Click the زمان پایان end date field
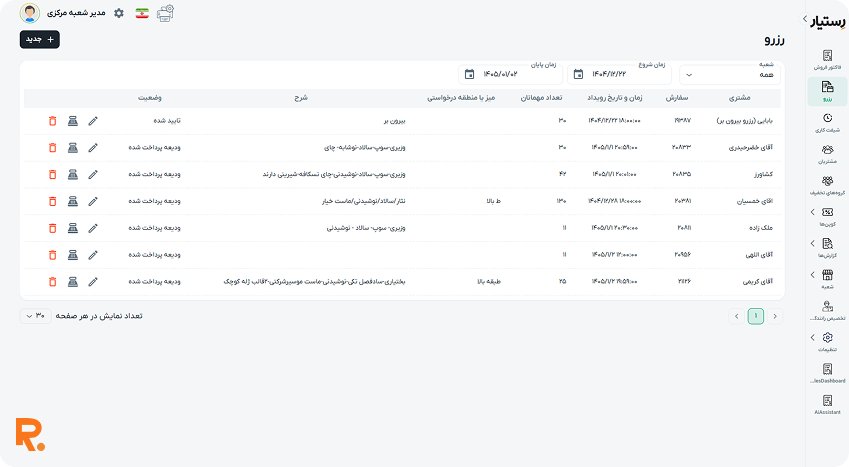 click(511, 74)
